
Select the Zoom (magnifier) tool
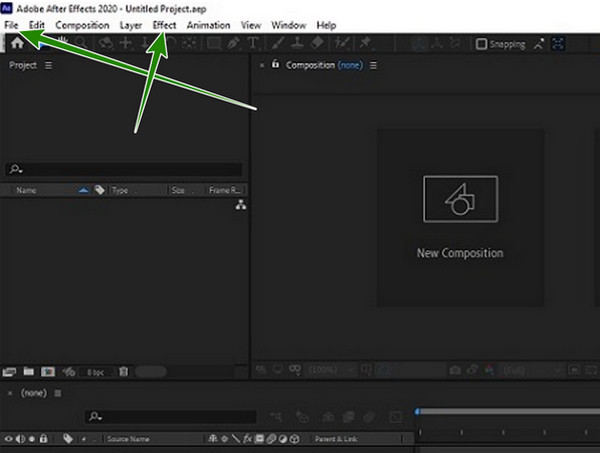point(81,43)
